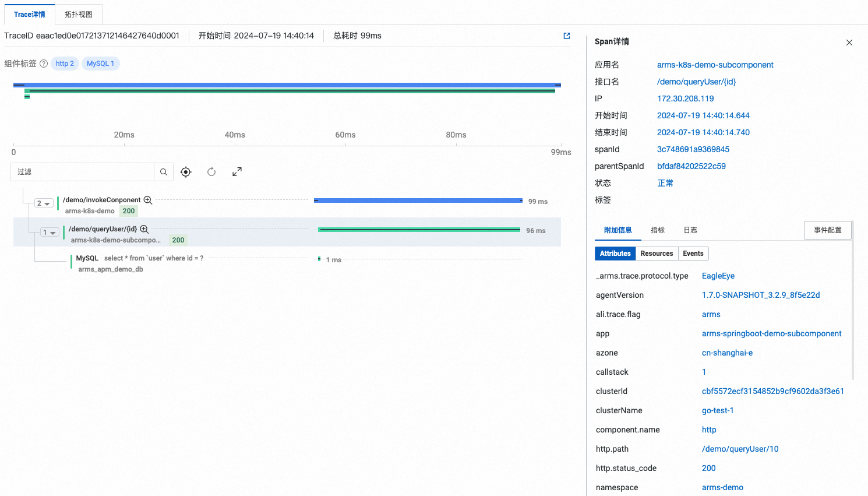Image resolution: width=868 pixels, height=496 pixels.
Task: Open trace in new window icon
Action: [x=567, y=36]
